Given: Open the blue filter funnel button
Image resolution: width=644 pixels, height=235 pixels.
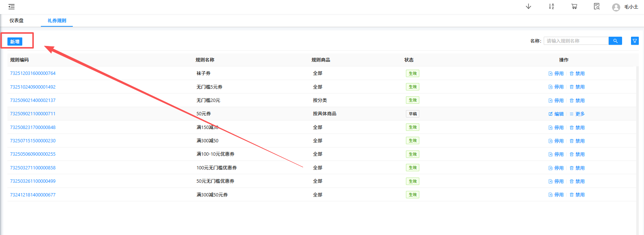Looking at the screenshot, I should click(635, 41).
